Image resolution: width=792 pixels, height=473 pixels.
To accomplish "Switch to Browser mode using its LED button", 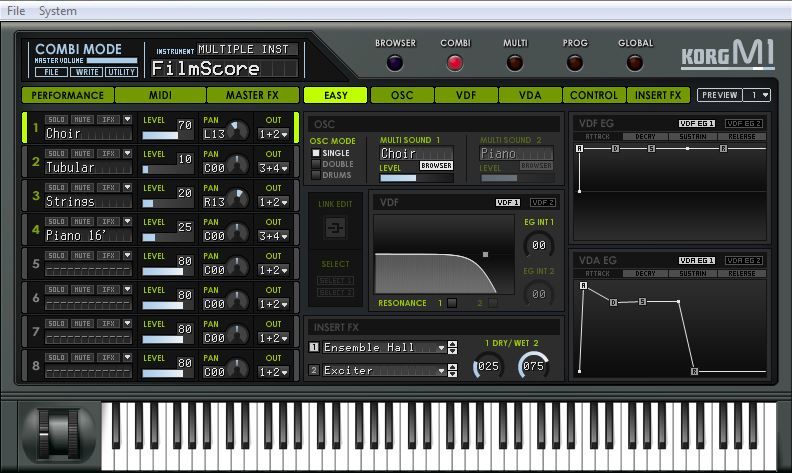I will tap(394, 63).
